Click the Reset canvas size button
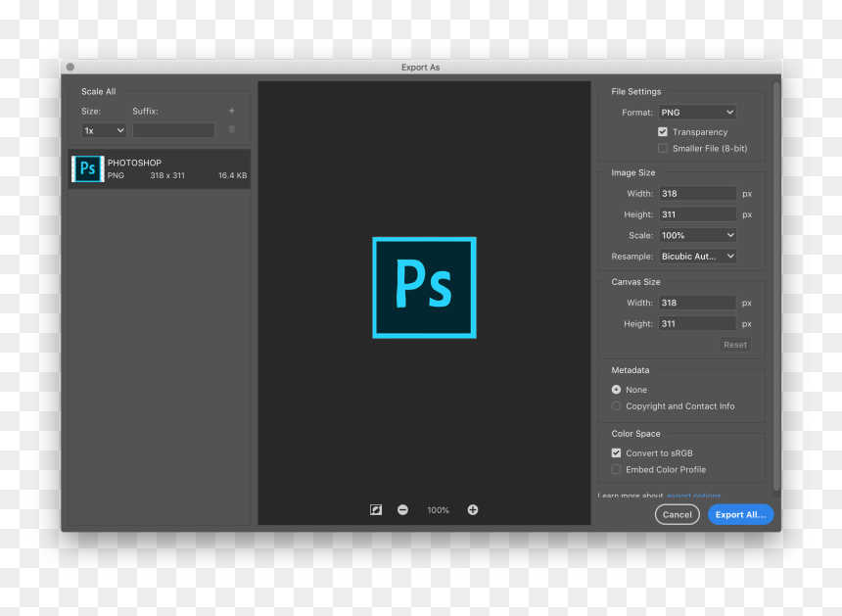Screen dimensions: 842x616 pos(734,345)
